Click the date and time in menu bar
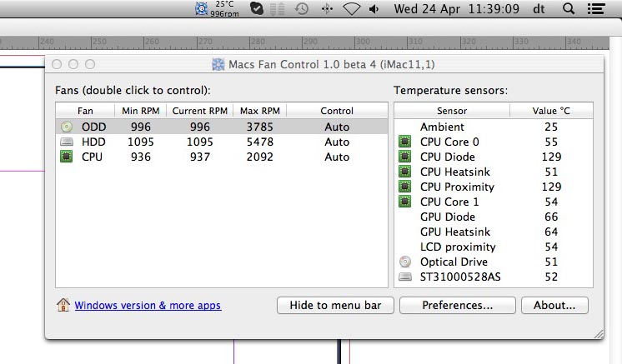The image size is (622, 364). pos(457,8)
